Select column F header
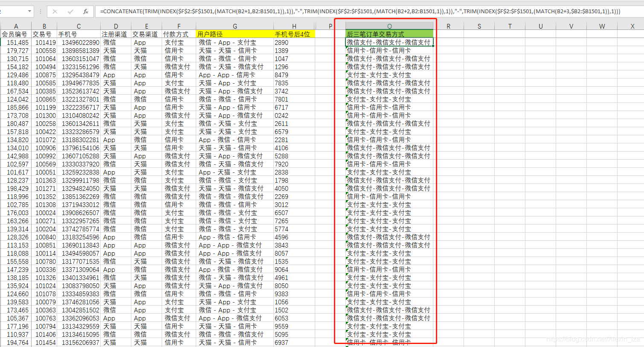Viewport: 644px width, 347px height. [179, 26]
